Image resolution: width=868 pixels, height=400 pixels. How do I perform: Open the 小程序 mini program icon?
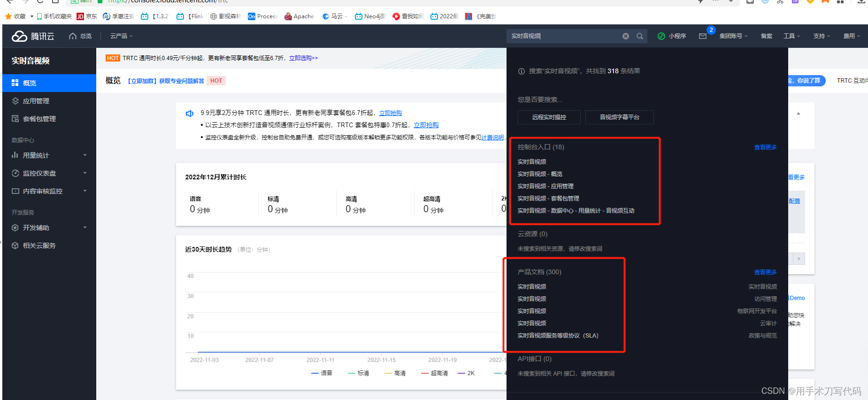click(x=661, y=36)
